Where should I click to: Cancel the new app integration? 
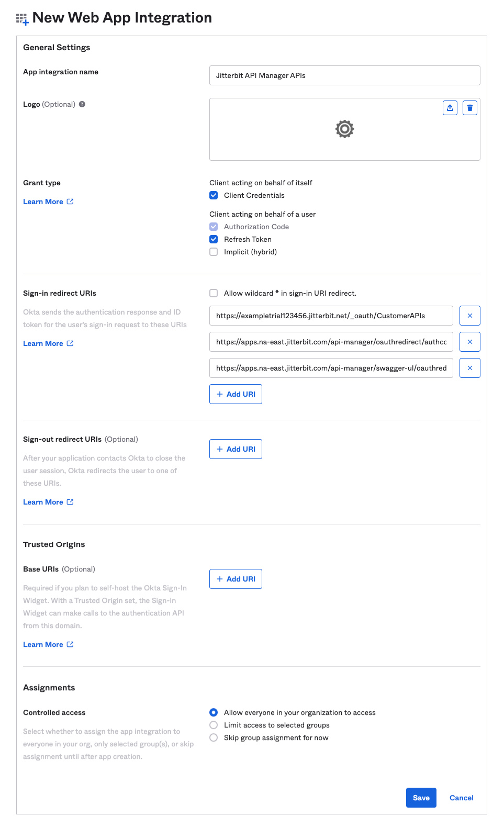point(461,798)
